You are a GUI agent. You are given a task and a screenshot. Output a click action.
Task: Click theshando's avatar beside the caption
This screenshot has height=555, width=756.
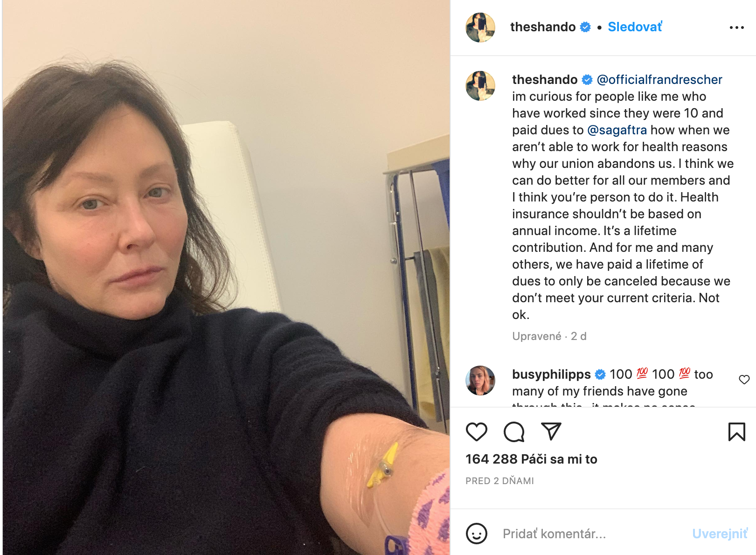[480, 86]
